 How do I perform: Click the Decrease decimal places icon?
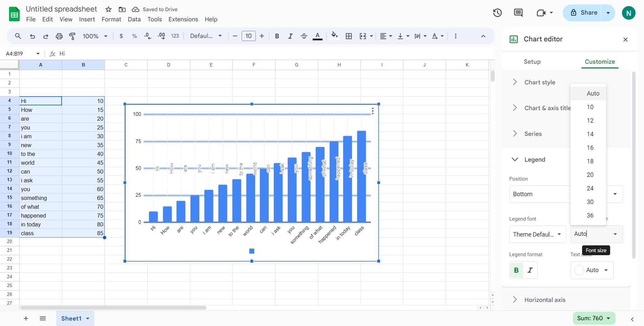pyautogui.click(x=148, y=36)
